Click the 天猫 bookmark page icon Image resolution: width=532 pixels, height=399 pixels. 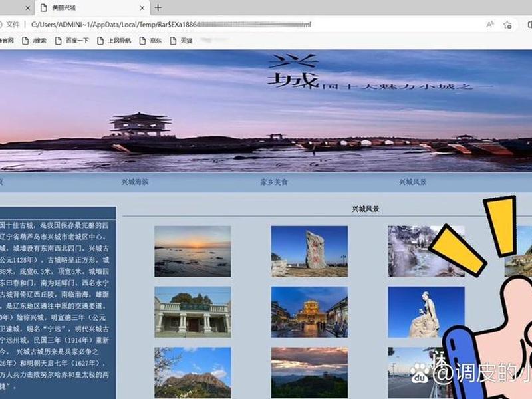[173, 41]
